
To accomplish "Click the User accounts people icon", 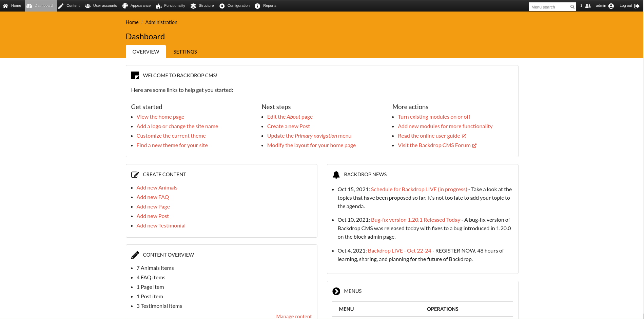I will (88, 6).
